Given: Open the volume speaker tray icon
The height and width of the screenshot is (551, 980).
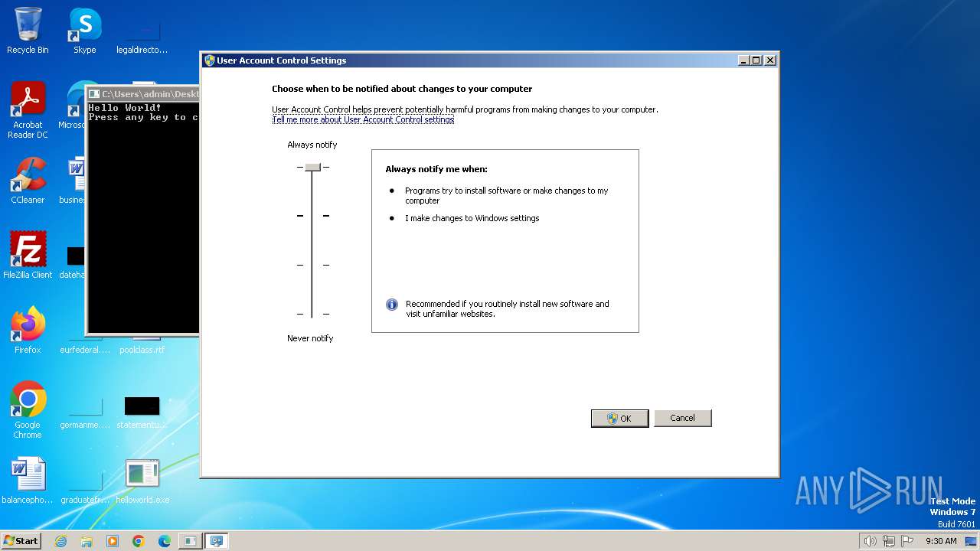Looking at the screenshot, I should tap(870, 541).
